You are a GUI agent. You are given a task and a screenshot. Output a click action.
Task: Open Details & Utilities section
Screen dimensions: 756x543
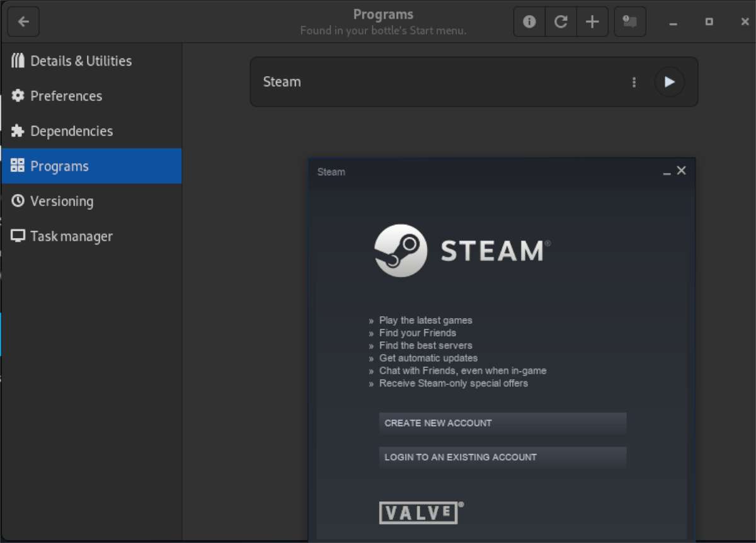91,61
